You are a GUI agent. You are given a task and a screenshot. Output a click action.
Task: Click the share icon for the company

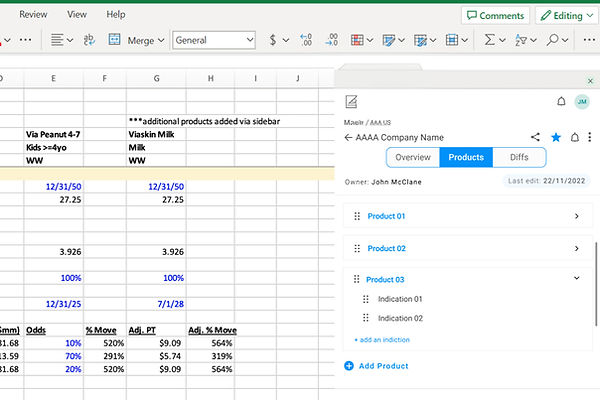point(535,137)
